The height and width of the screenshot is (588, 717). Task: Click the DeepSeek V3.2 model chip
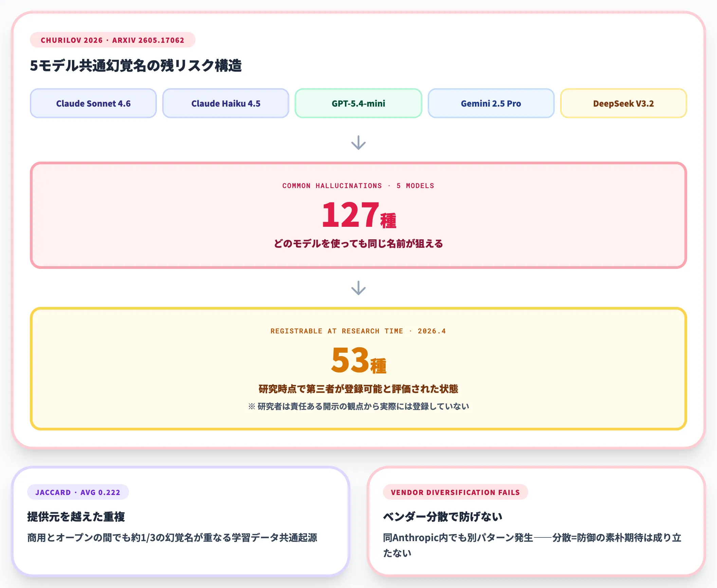(623, 103)
